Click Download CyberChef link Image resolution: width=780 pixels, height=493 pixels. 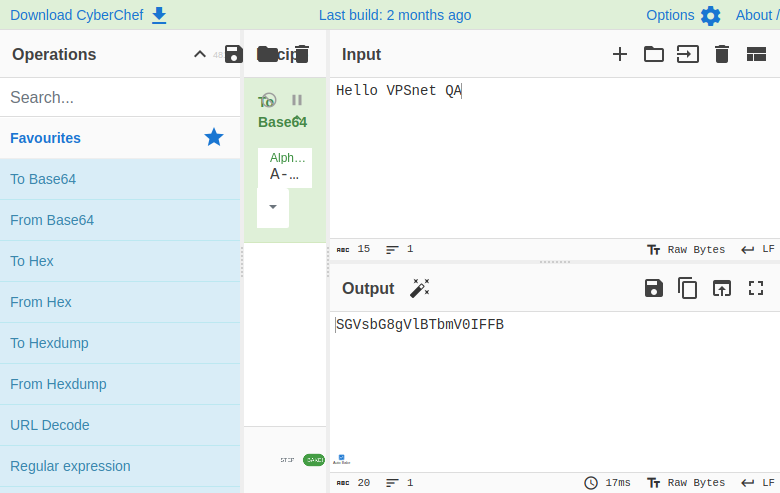(x=77, y=15)
